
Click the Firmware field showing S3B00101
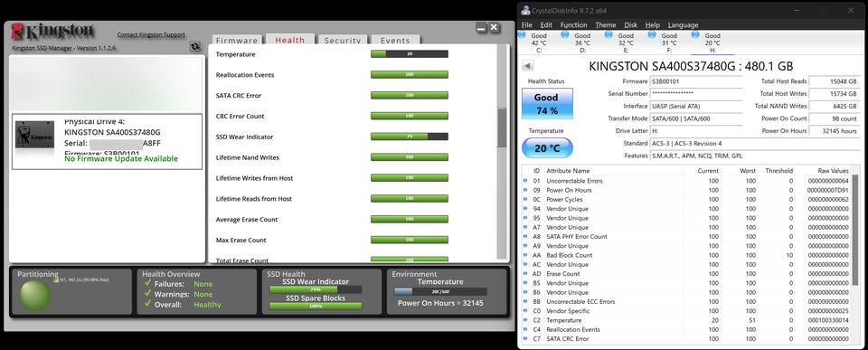click(x=697, y=81)
